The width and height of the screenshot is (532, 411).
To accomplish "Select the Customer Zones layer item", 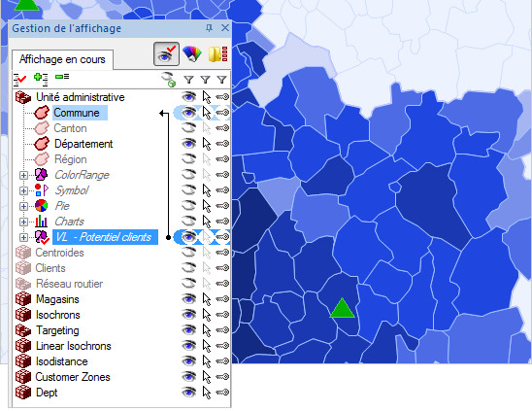I will pyautogui.click(x=73, y=377).
